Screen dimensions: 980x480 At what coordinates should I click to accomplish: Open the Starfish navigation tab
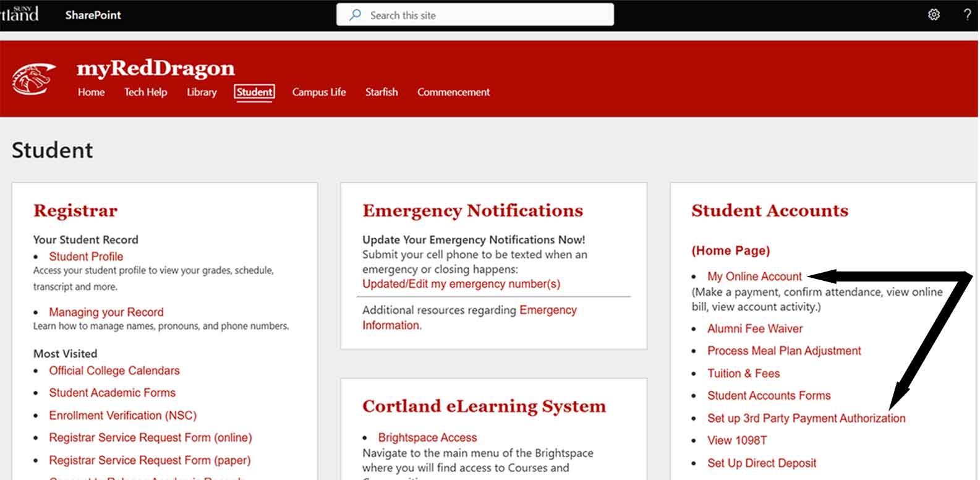tap(381, 92)
